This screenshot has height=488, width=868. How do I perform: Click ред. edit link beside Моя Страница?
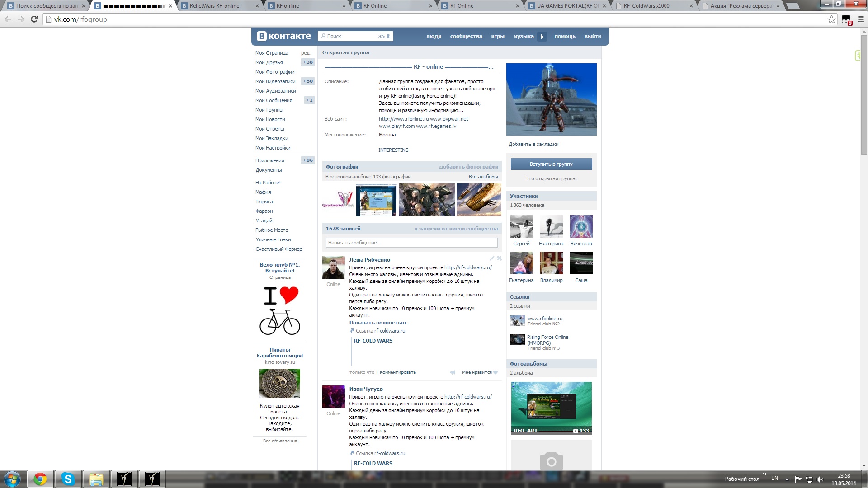tap(306, 53)
